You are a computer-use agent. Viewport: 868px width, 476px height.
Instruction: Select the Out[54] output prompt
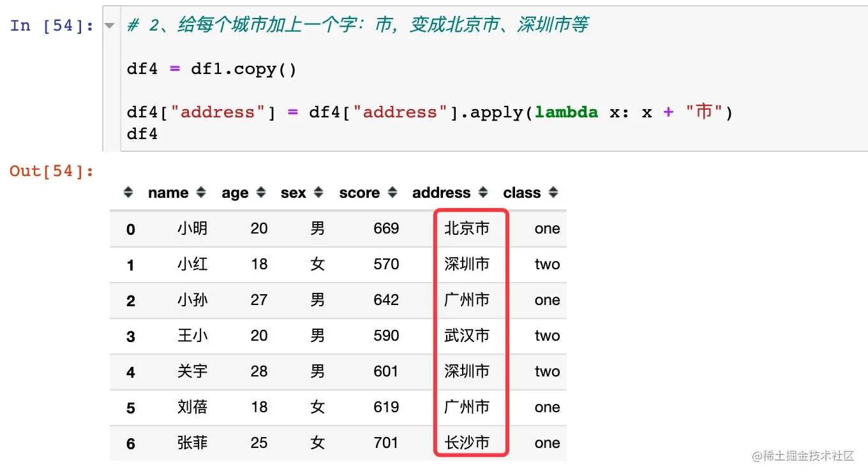tap(52, 170)
